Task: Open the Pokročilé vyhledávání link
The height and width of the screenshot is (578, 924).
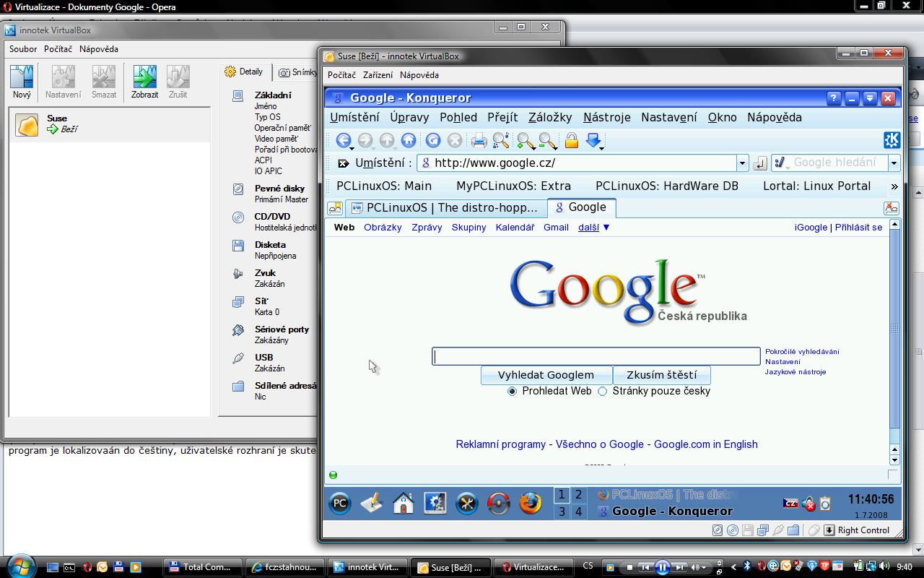Action: coord(802,352)
